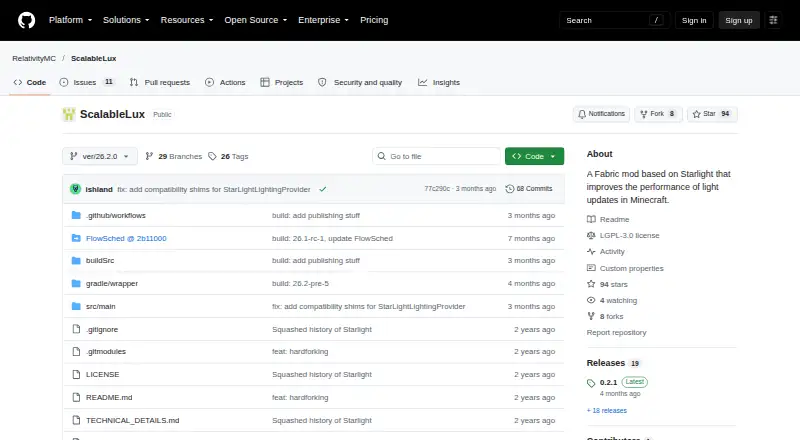
Task: Open the src/main folder icon
Action: coord(76,306)
